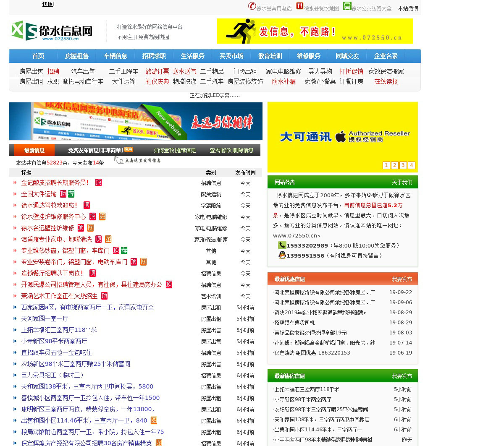Click the 图 badge beside 专业安装卷帘门

point(143,262)
